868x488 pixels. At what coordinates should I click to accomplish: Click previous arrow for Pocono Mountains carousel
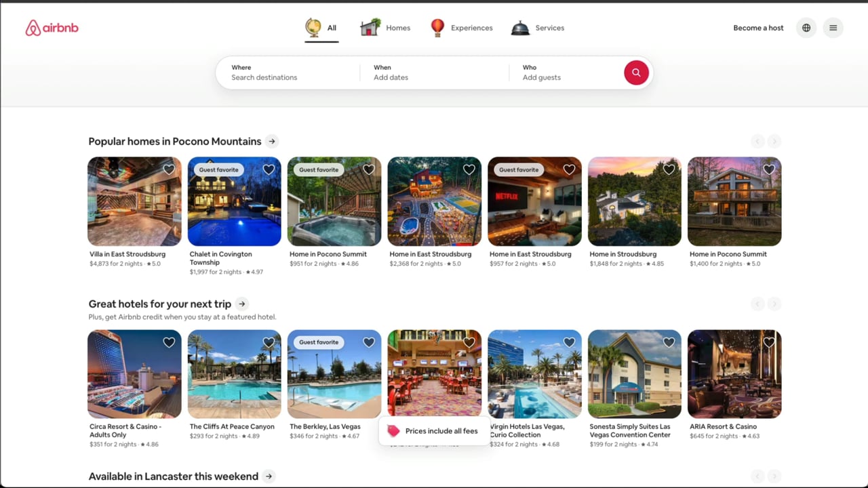757,141
